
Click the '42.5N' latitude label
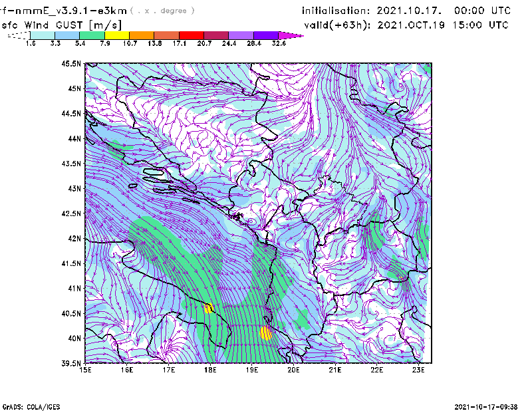click(x=71, y=213)
